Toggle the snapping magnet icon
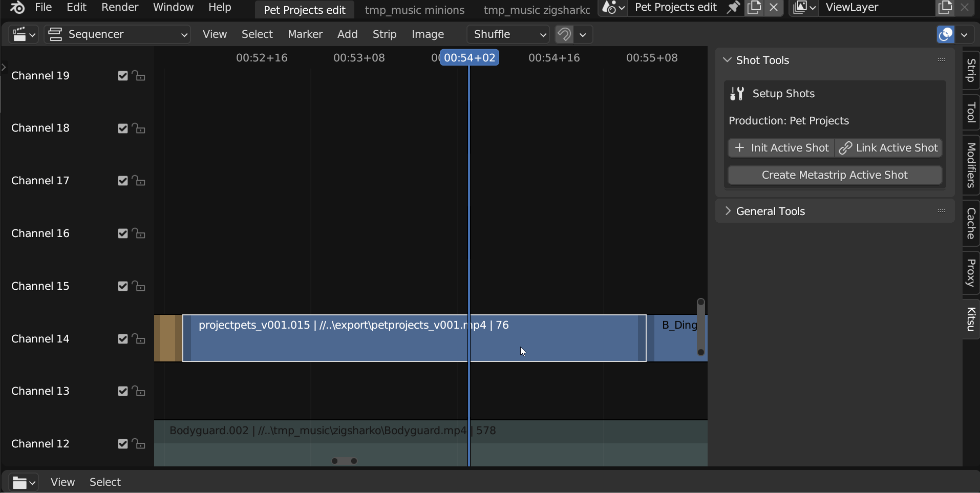The image size is (980, 493). tap(564, 34)
